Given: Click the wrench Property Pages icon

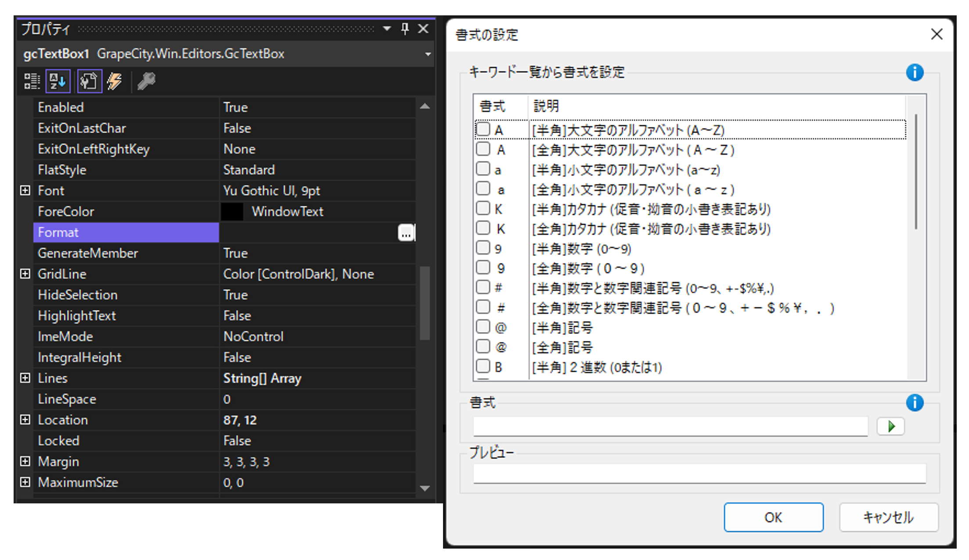Looking at the screenshot, I should (146, 81).
